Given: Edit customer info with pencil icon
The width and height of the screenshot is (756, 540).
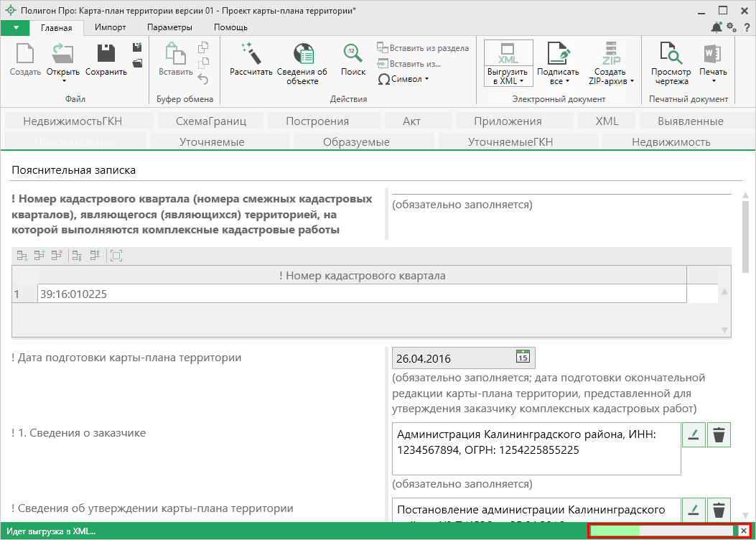Looking at the screenshot, I should 694,435.
